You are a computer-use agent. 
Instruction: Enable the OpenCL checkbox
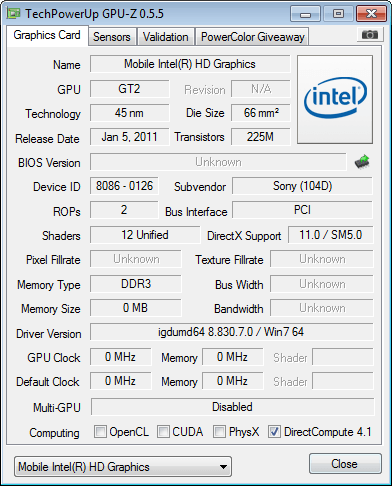pos(100,432)
